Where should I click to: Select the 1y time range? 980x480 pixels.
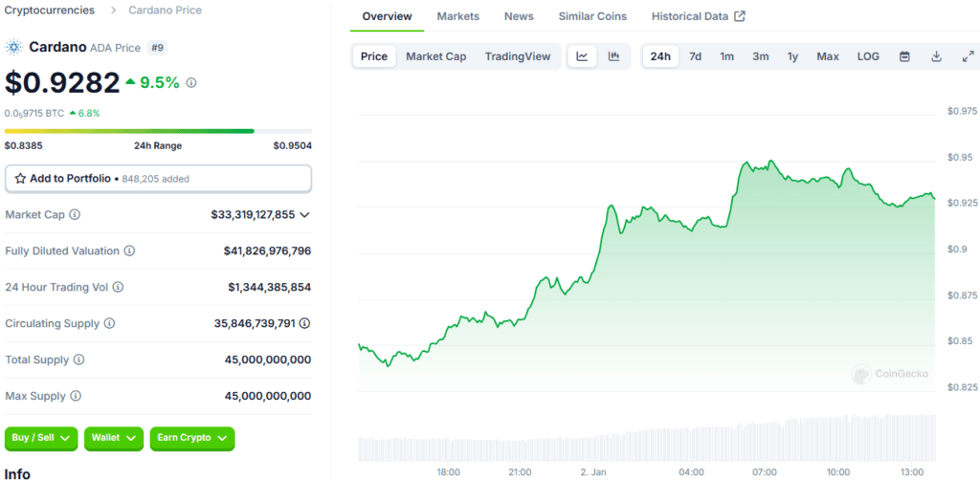(792, 56)
